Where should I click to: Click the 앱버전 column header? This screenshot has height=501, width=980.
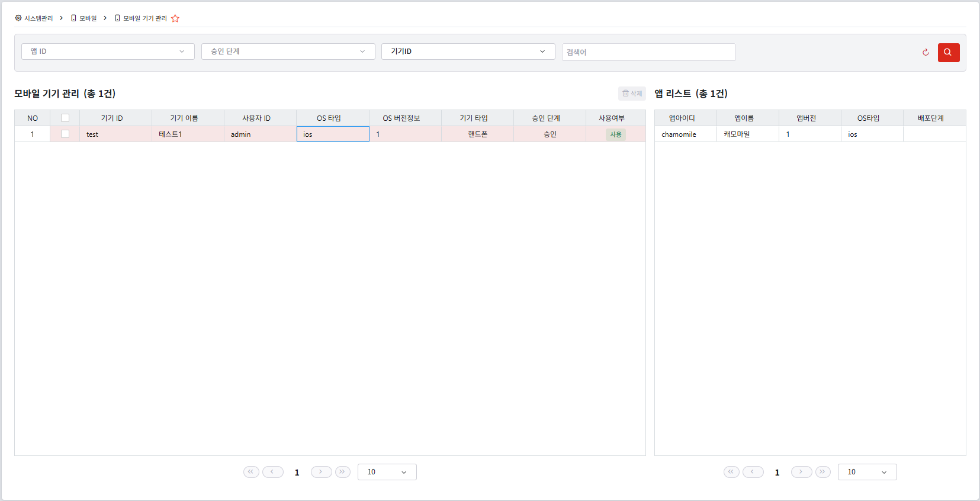coord(810,118)
